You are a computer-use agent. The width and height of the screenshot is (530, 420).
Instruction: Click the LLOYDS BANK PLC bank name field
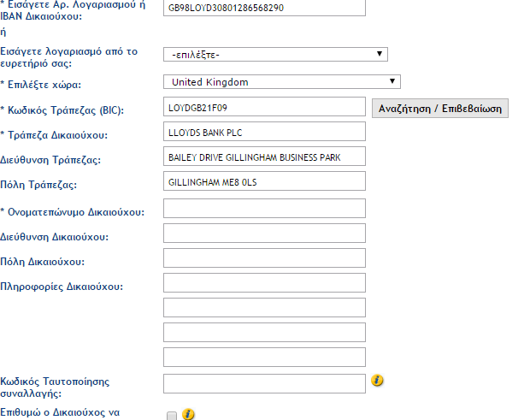[x=264, y=133]
